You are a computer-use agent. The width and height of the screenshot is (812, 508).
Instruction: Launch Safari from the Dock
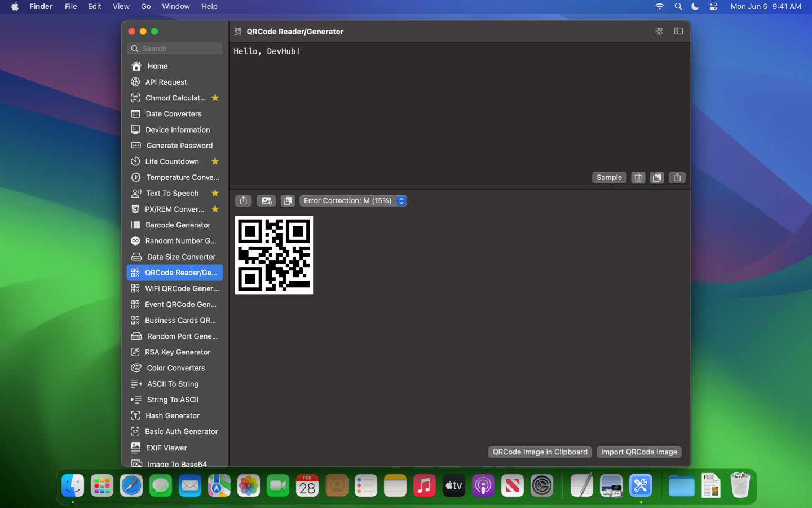point(131,485)
